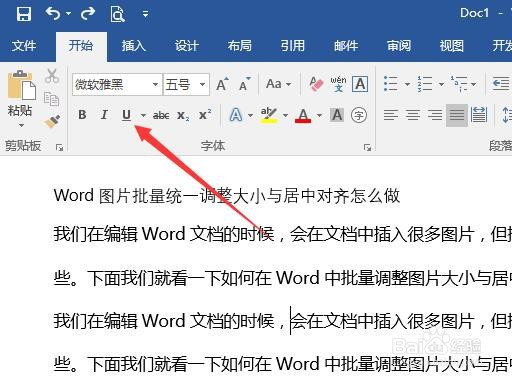Toggle superscript formatting

[205, 115]
